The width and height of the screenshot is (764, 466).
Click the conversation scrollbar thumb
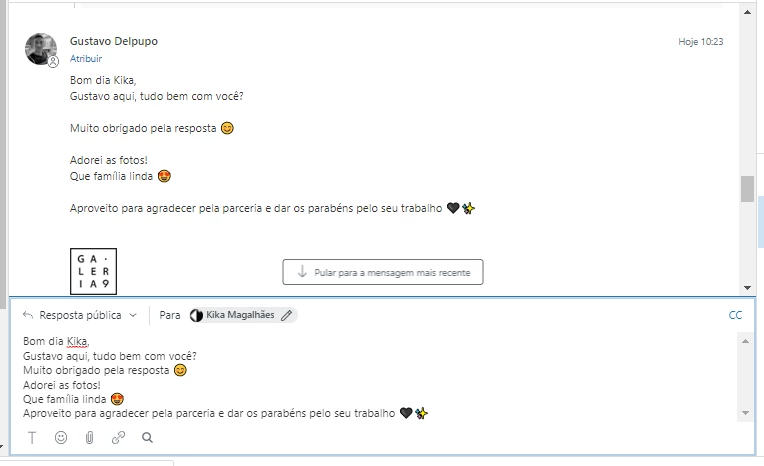747,189
